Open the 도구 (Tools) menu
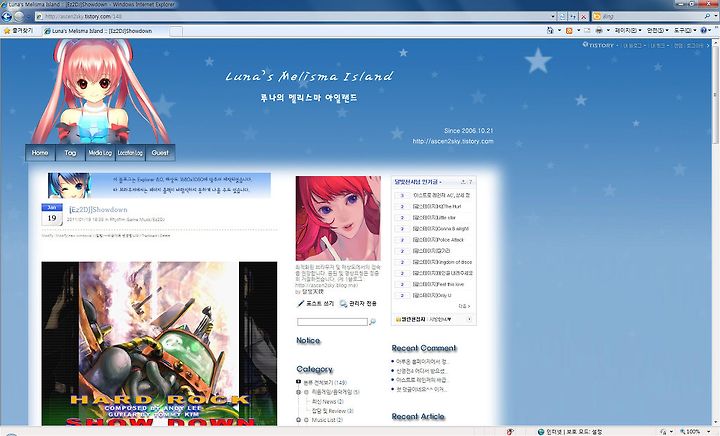This screenshot has width=720, height=436. 685,31
